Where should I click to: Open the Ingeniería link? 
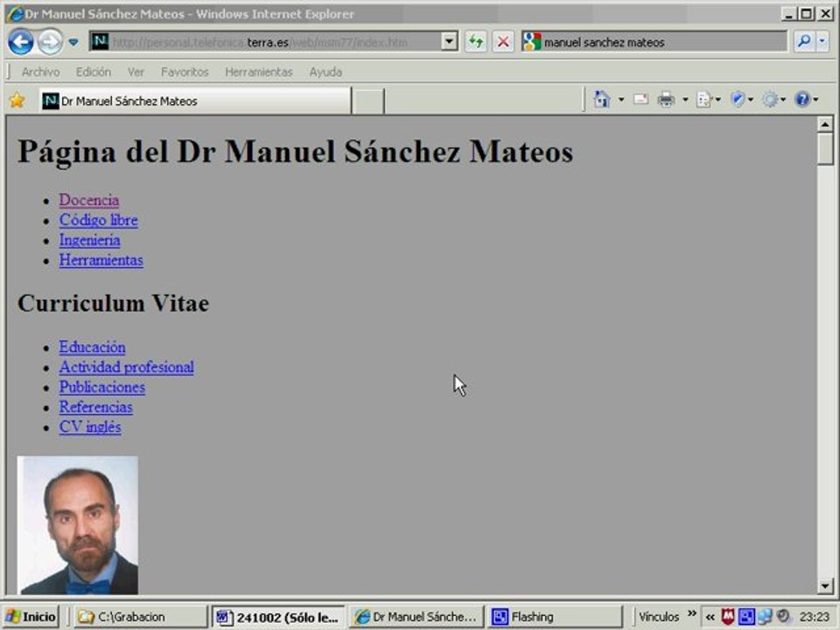(x=89, y=240)
